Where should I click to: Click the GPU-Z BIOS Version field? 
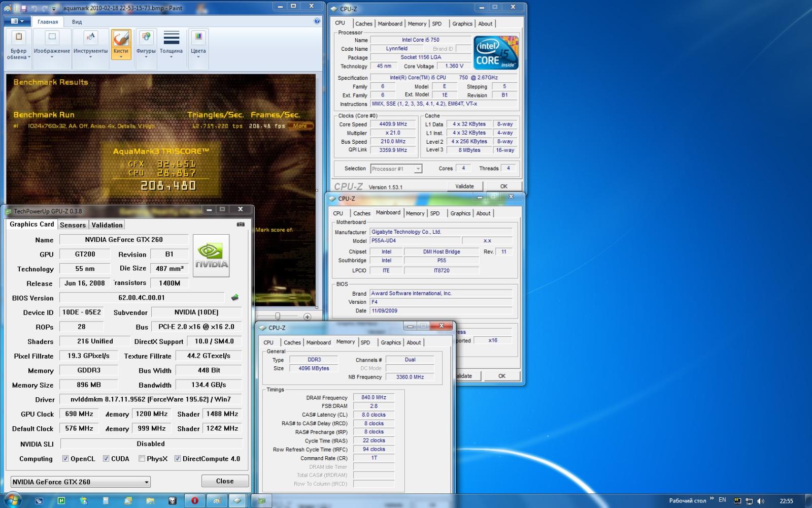click(x=142, y=298)
